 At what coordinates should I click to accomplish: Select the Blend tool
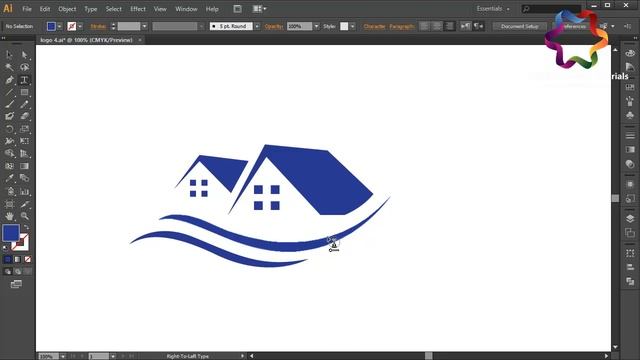tap(24, 178)
